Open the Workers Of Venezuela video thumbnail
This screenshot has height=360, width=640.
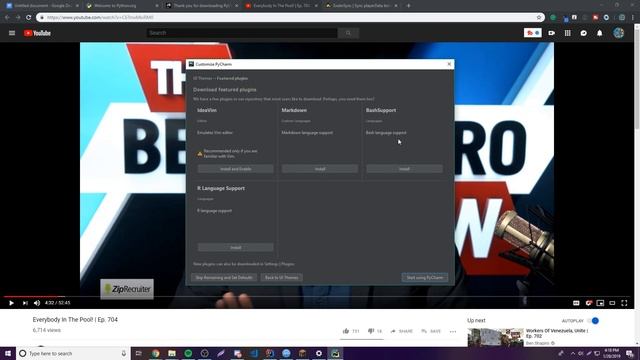[496, 337]
